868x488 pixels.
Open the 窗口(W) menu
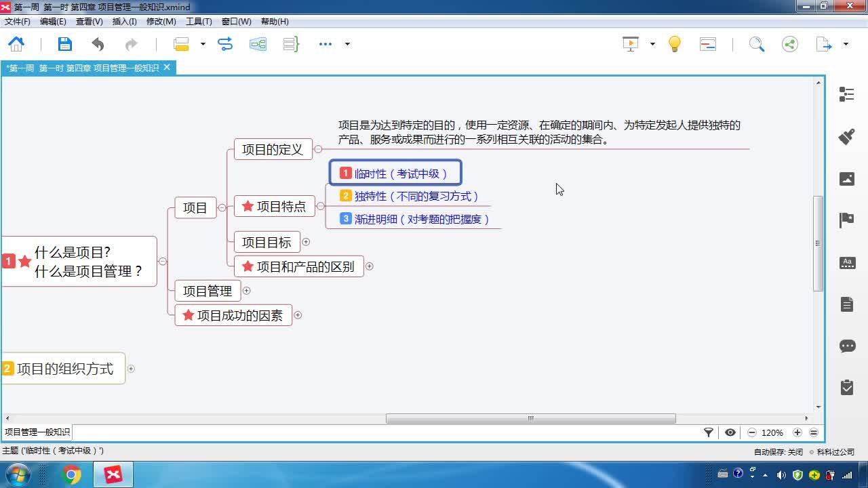(x=236, y=22)
